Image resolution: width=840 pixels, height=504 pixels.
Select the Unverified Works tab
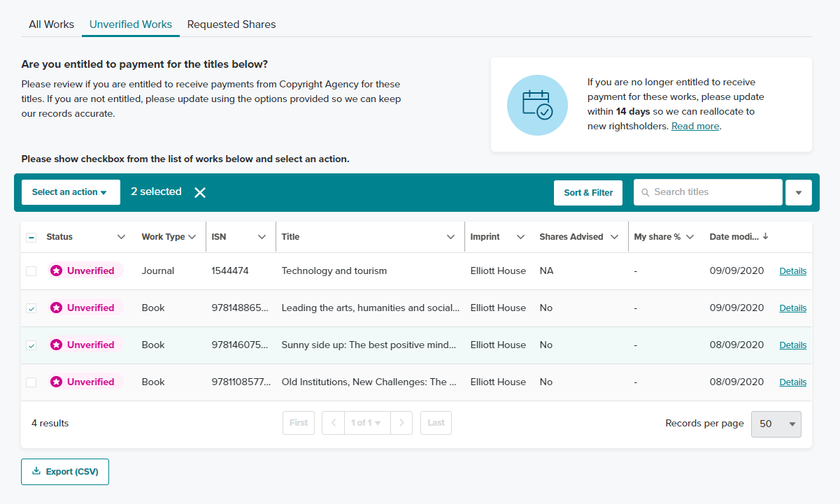[131, 24]
